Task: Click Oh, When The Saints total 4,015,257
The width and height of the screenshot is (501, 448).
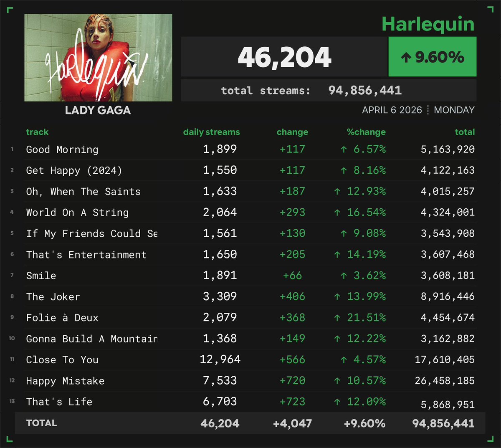Action: [448, 191]
